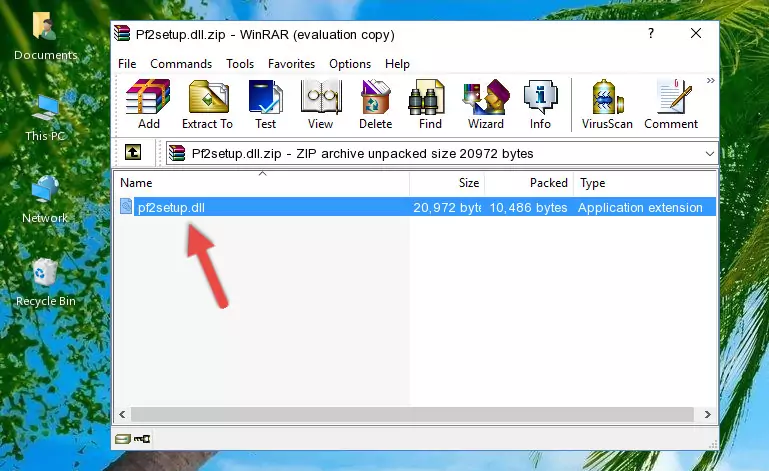The image size is (769, 471).
Task: Add an archive Comment
Action: tap(671, 104)
